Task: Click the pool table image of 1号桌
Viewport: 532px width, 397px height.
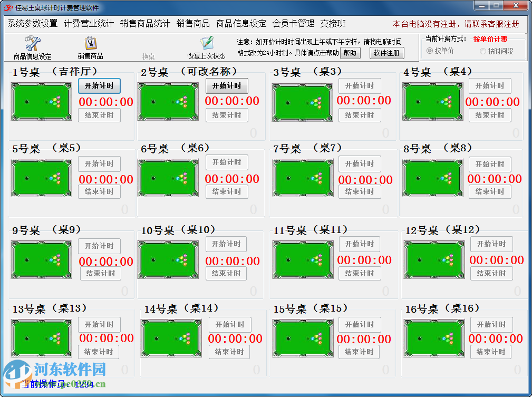Action: point(41,101)
